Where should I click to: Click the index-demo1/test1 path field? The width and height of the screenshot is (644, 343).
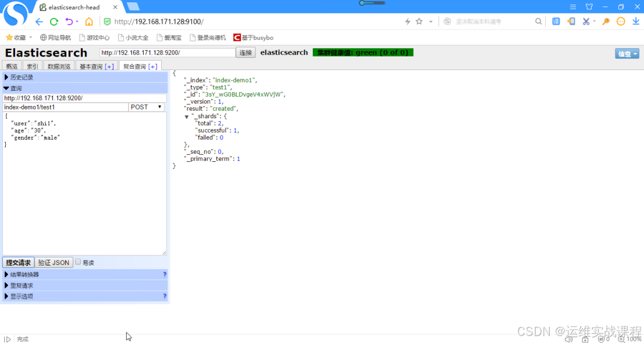[x=66, y=107]
